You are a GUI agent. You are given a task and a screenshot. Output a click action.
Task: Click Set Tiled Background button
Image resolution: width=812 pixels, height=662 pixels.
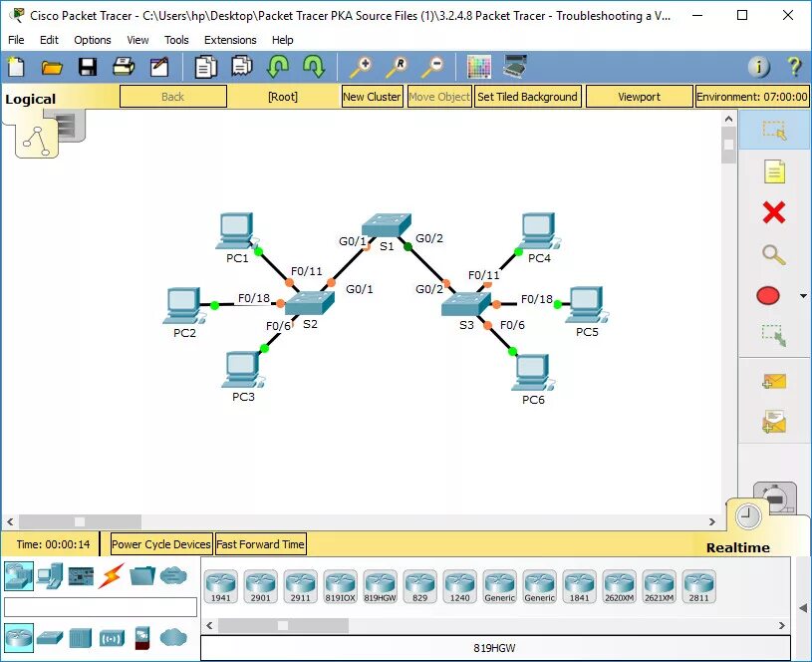pyautogui.click(x=527, y=97)
